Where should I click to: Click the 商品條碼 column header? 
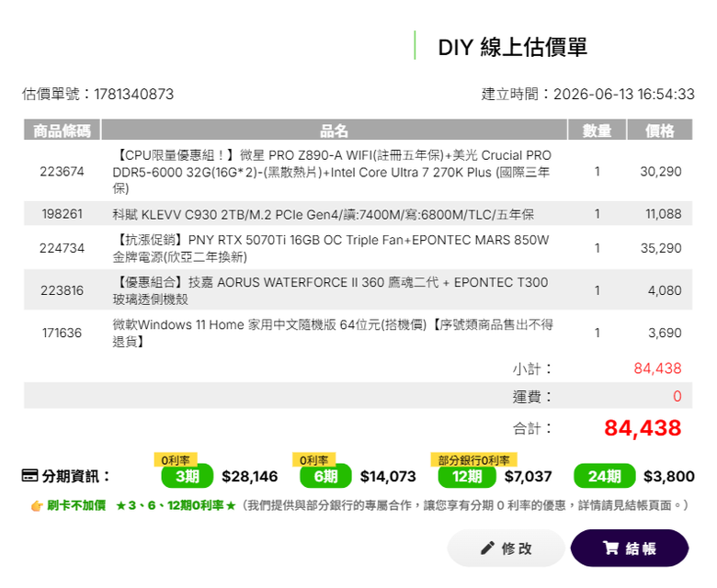pos(62,130)
